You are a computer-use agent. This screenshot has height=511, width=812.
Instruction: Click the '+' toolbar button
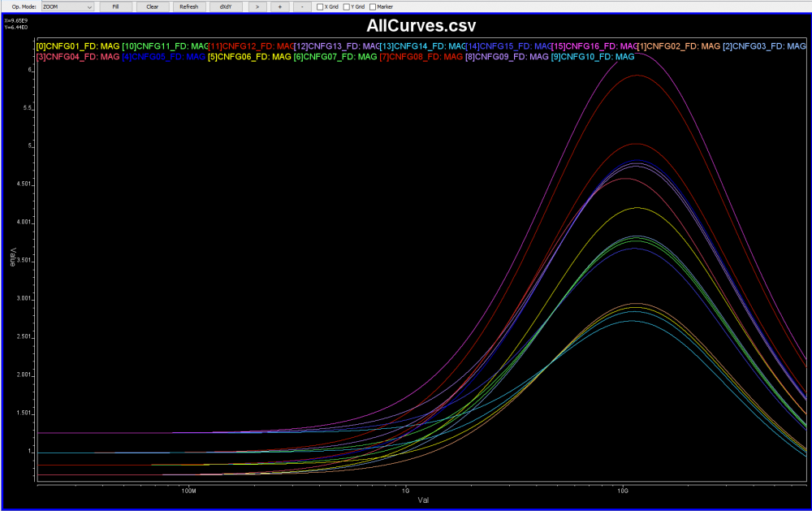(279, 6)
